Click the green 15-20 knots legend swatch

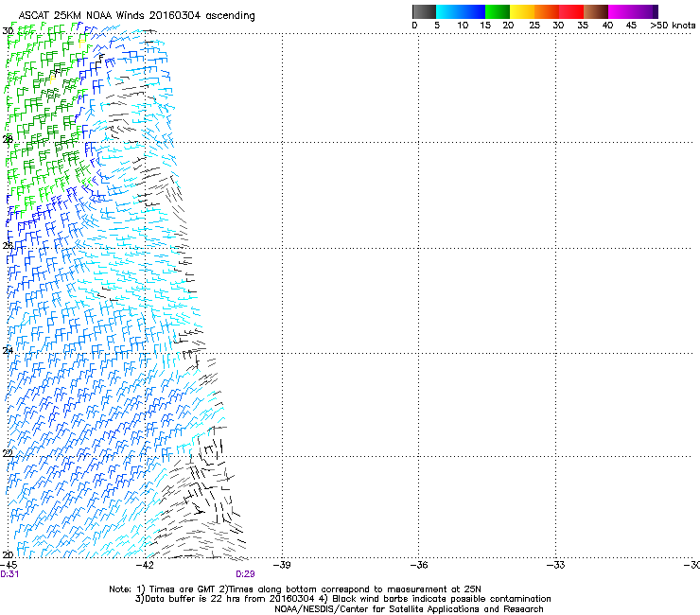498,11
